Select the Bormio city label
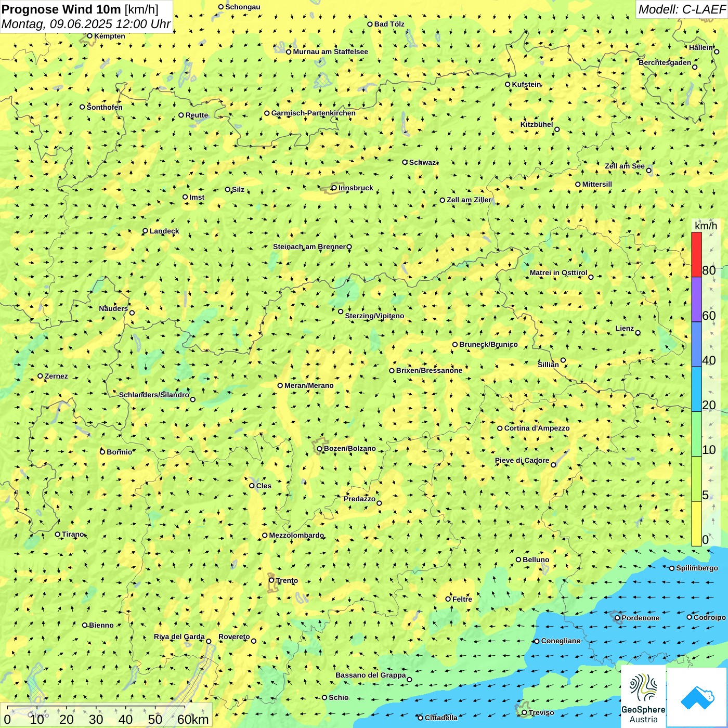 119,452
